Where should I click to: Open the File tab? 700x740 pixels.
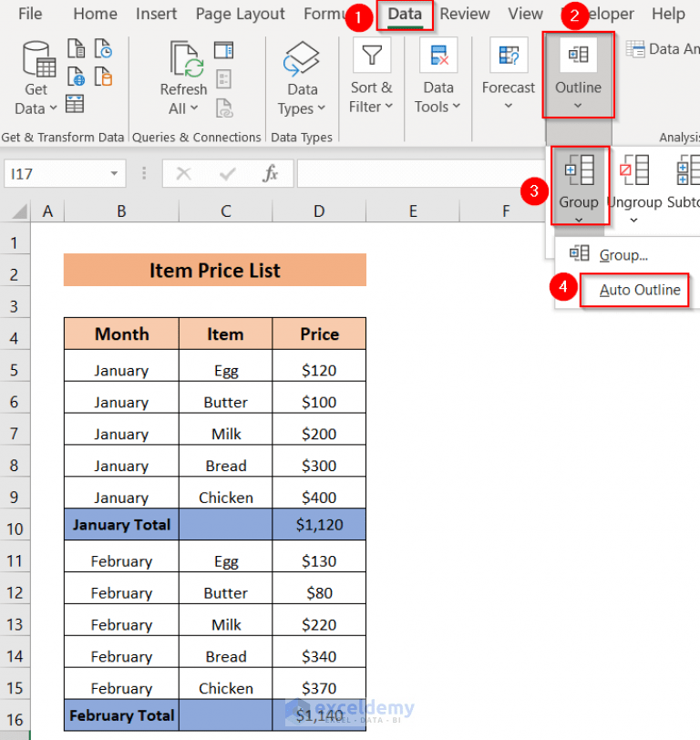[30, 14]
